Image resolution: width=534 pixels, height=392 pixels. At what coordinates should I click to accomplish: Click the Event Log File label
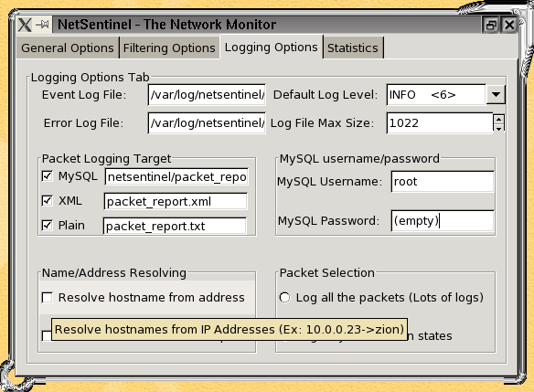coord(84,95)
